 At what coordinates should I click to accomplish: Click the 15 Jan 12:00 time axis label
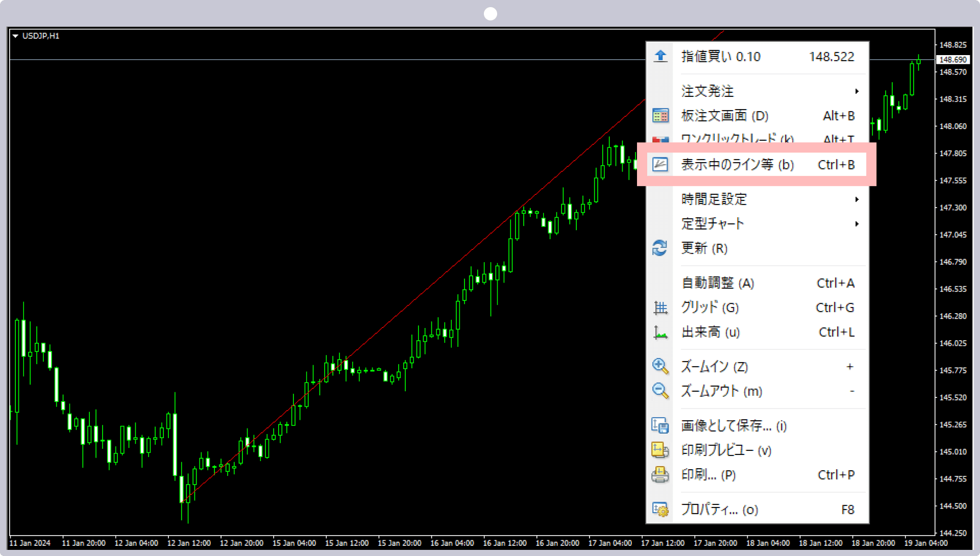(347, 543)
